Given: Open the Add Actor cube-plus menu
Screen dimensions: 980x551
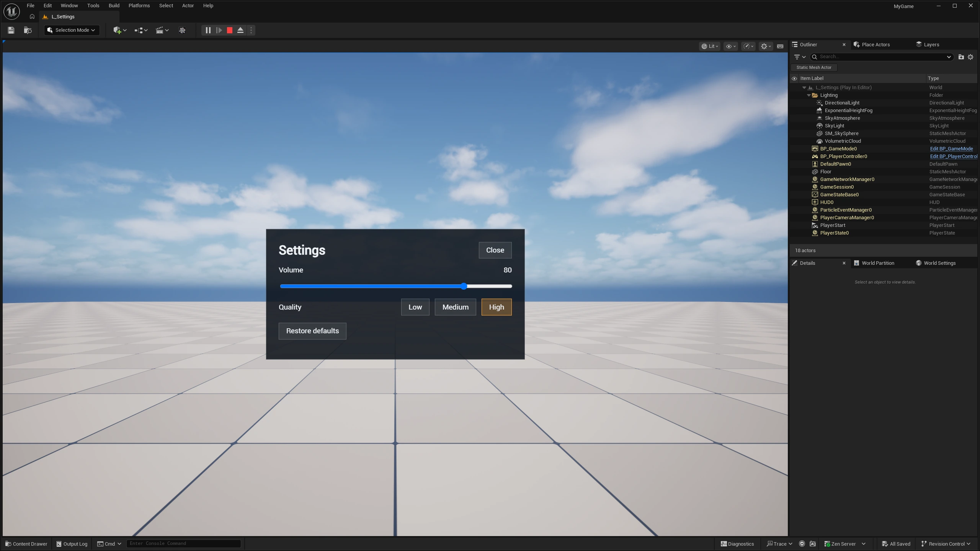Looking at the screenshot, I should [x=120, y=30].
